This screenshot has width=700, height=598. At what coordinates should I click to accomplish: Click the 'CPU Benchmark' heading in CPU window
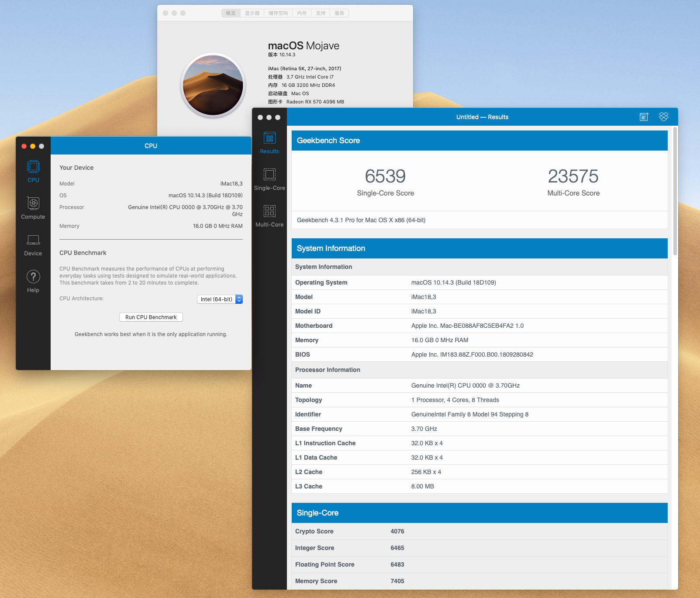[83, 253]
